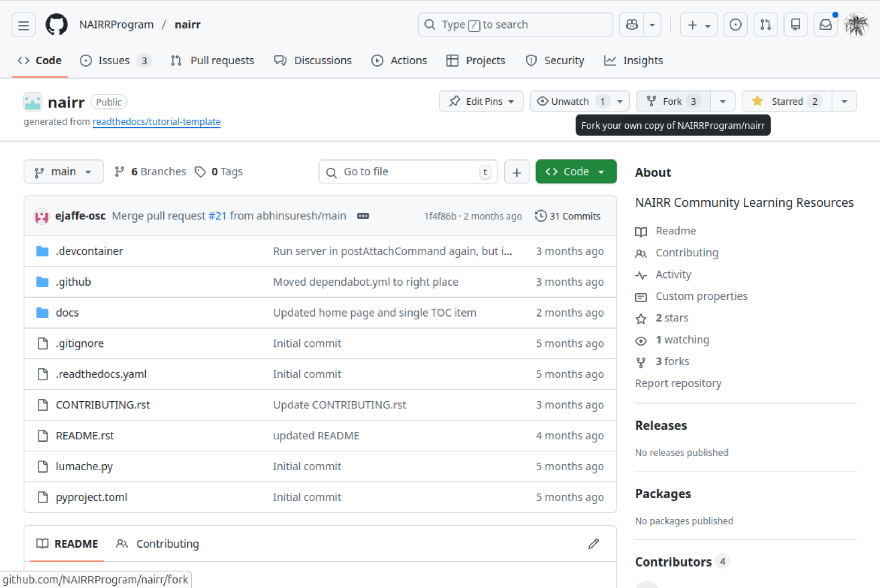
Task: Open the README.rst file
Action: (85, 436)
